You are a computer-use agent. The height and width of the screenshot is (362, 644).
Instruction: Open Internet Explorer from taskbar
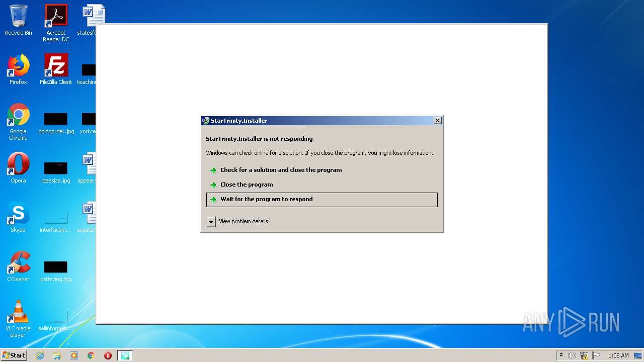coord(40,355)
